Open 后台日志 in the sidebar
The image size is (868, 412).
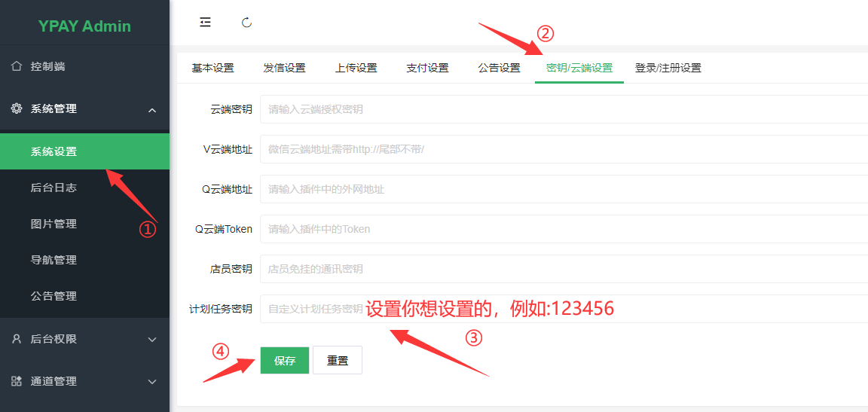(53, 188)
